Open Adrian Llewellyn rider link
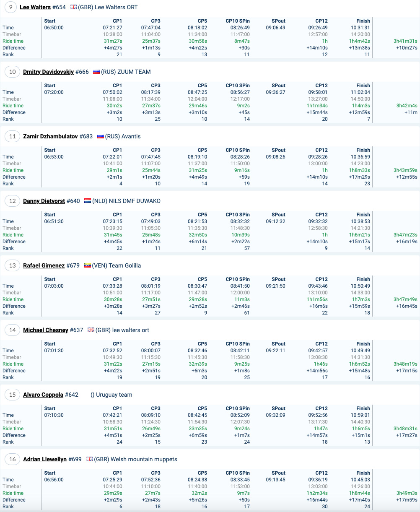Screen dimensions: 420x512 click(45, 459)
